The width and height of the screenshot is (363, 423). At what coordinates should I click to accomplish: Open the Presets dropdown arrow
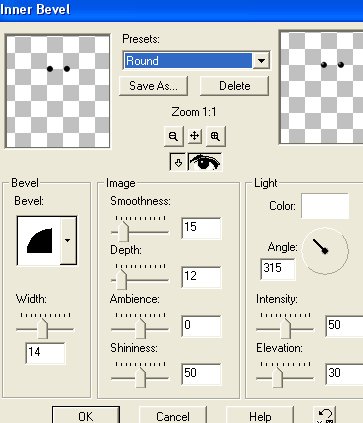pos(261,61)
